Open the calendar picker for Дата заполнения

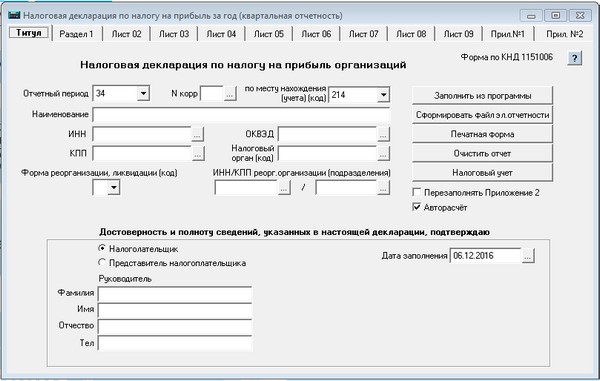point(528,256)
